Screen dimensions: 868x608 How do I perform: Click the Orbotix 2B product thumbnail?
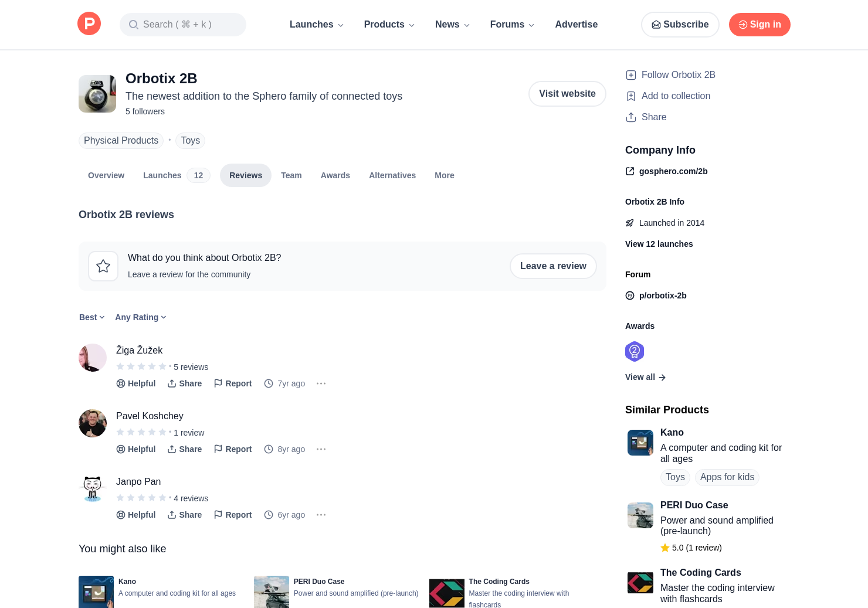click(x=97, y=94)
